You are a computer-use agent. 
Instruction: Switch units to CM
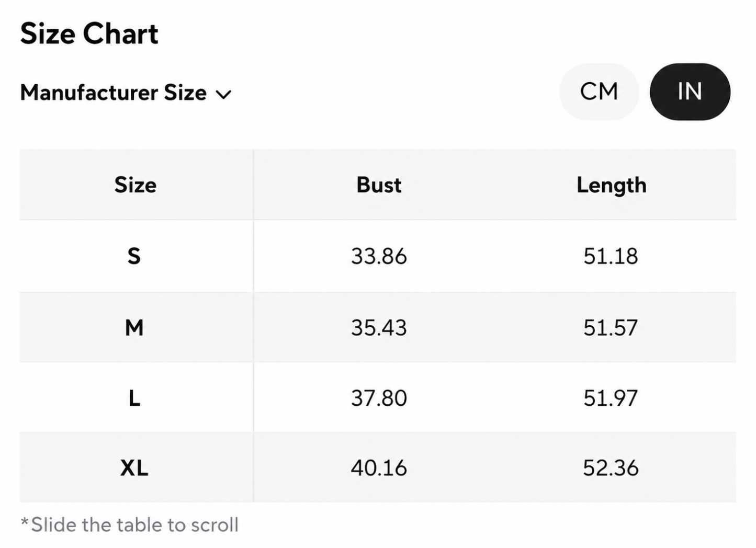coord(599,92)
